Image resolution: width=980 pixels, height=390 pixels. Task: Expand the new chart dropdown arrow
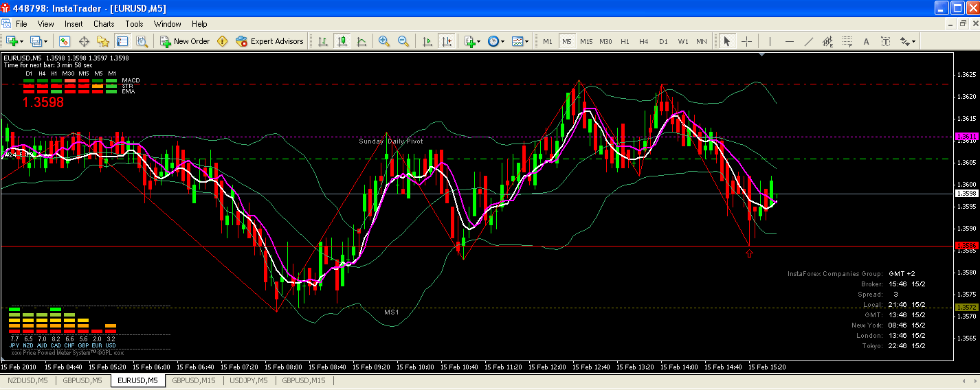(23, 41)
